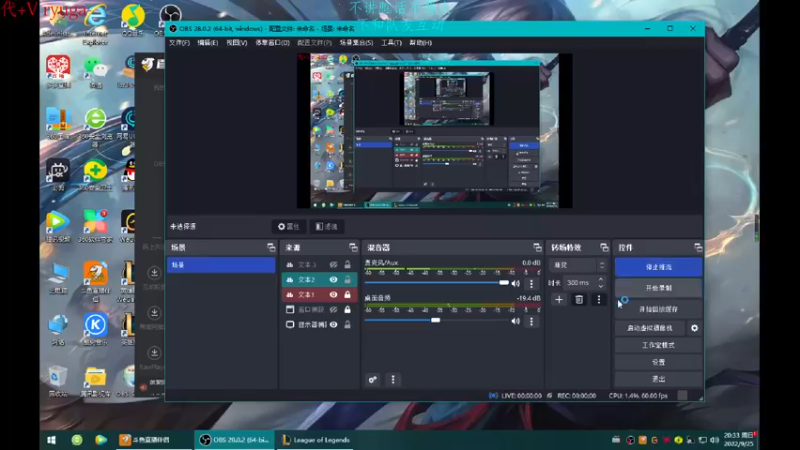
Task: Select the 场景 scene item in list
Action: pos(221,265)
